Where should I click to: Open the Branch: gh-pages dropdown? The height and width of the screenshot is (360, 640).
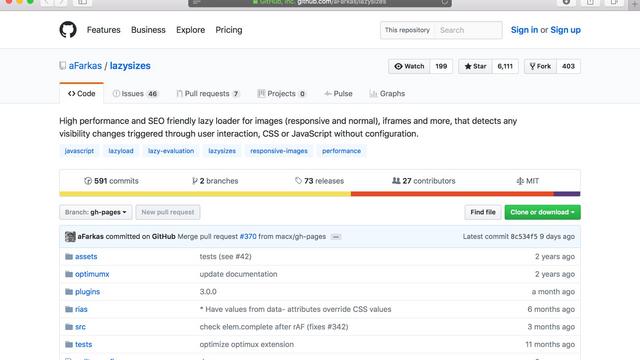click(96, 212)
